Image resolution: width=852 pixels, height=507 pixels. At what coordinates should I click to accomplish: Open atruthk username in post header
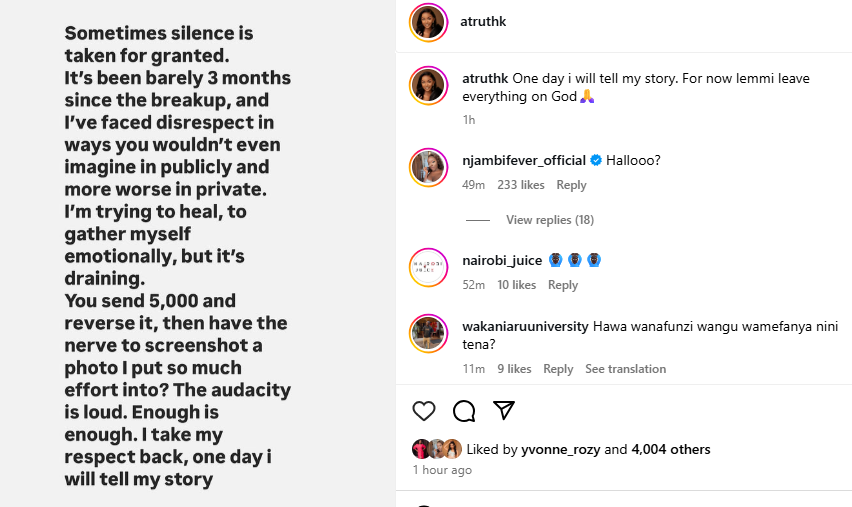(x=484, y=22)
